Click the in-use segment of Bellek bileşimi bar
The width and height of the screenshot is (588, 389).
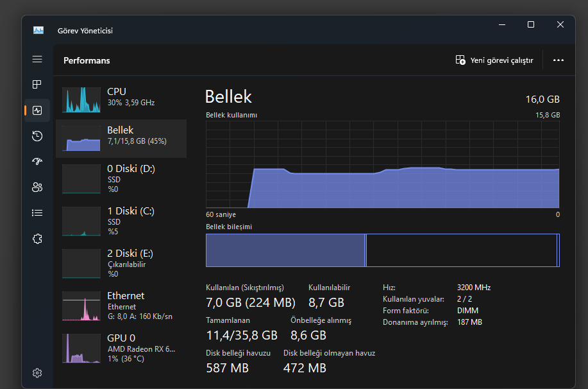coord(285,250)
